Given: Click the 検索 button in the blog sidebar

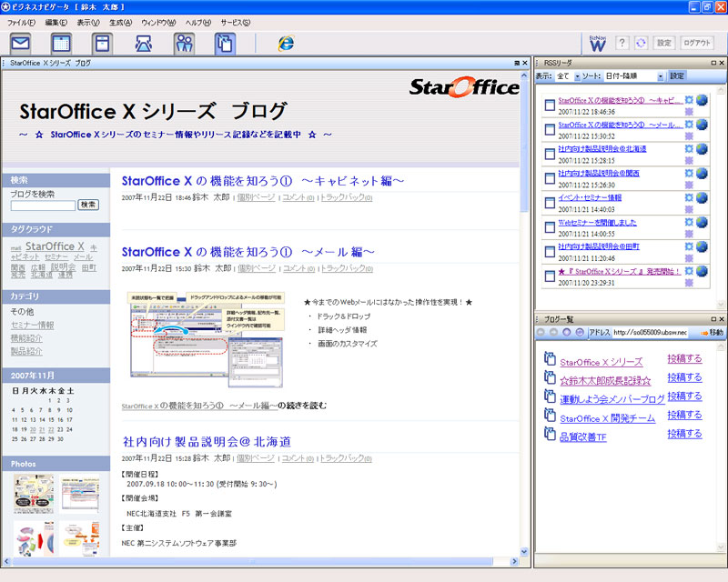Looking at the screenshot, I should pyautogui.click(x=88, y=205).
